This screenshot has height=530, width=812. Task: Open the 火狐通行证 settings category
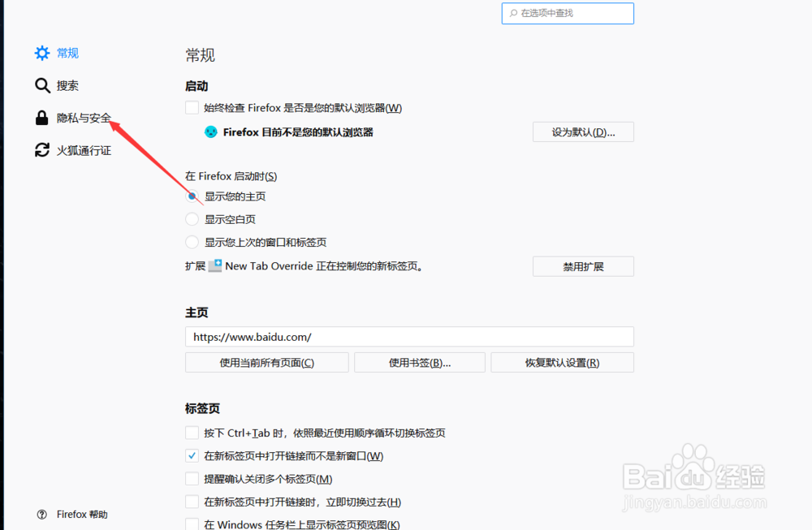tap(73, 150)
